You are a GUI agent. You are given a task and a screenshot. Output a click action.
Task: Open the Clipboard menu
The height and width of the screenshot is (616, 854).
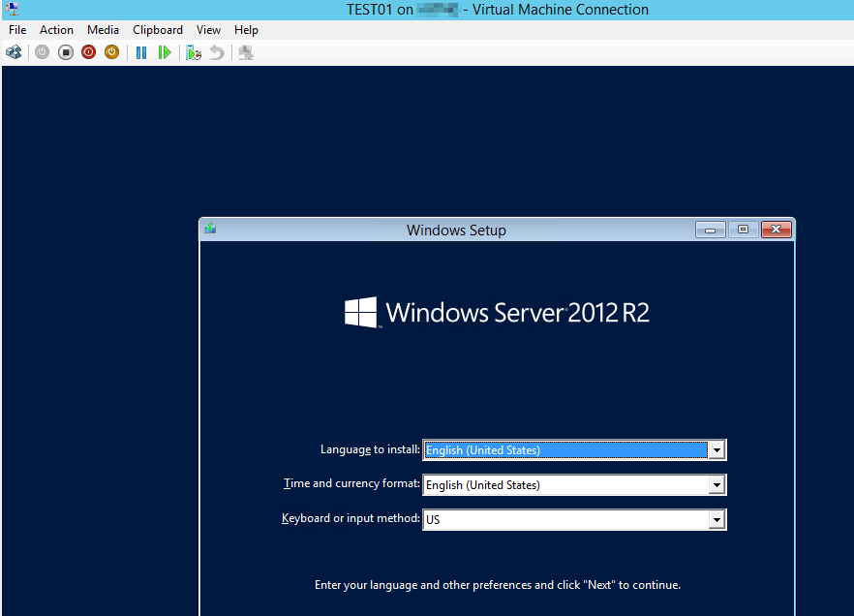(x=158, y=30)
